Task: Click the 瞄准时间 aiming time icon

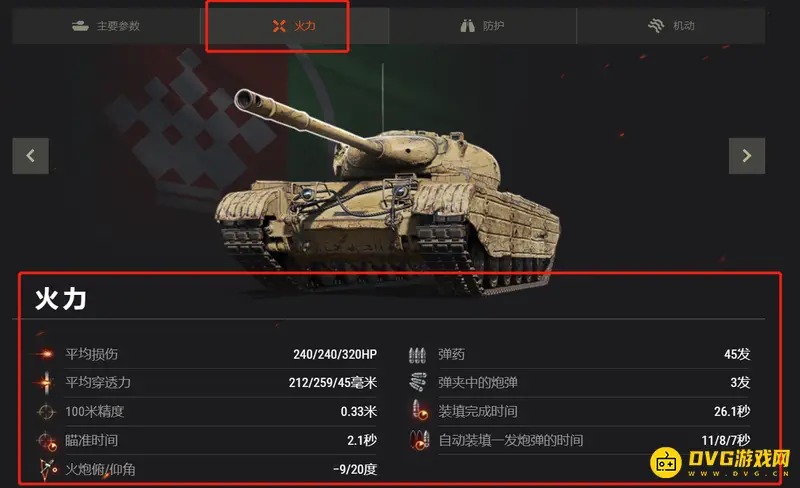Action: click(47, 441)
